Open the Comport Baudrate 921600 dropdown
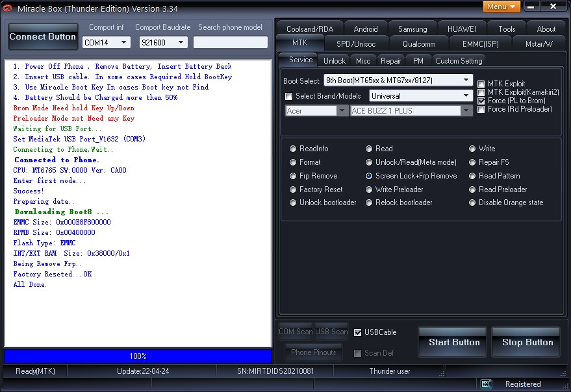The image size is (571, 392). tap(163, 42)
